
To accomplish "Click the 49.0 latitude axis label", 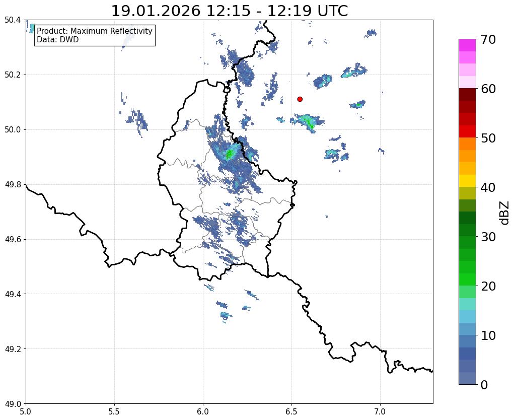I will (x=13, y=403).
